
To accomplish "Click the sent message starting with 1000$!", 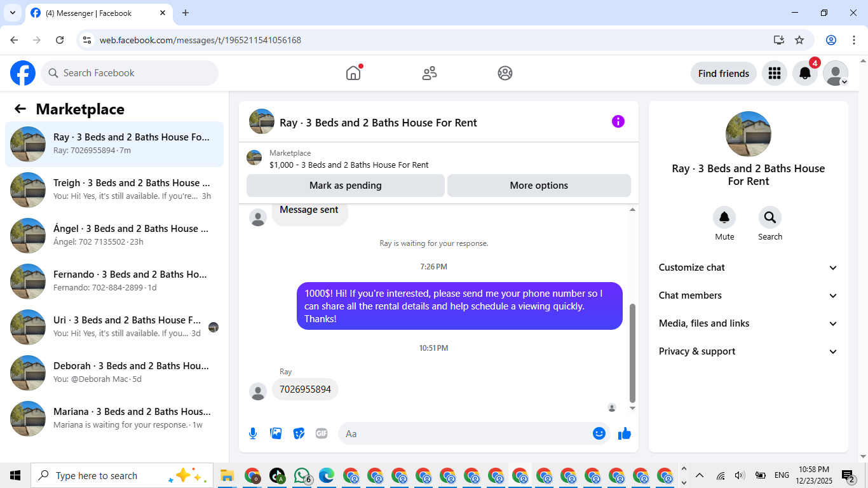I will point(459,306).
